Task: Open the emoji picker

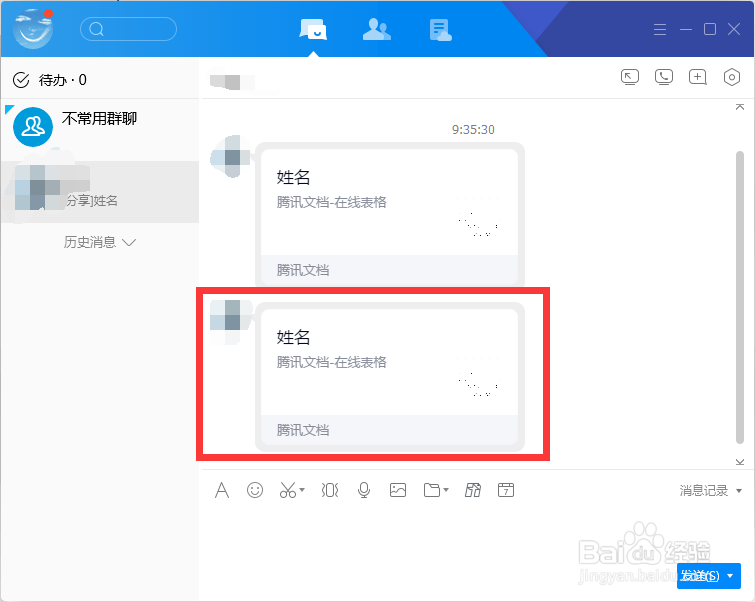Action: 255,490
